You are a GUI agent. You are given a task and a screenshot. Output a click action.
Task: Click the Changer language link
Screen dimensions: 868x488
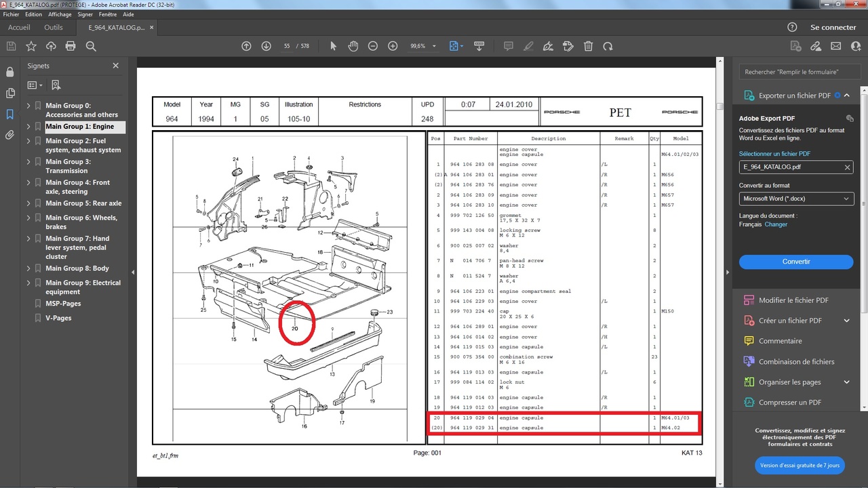776,224
